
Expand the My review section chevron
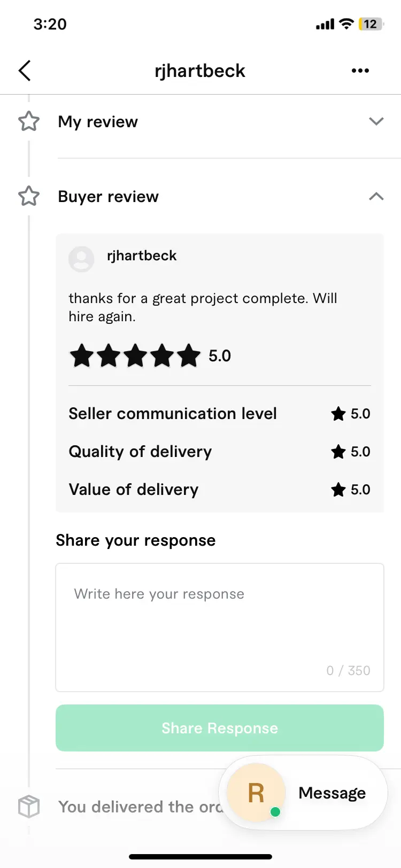tap(376, 121)
